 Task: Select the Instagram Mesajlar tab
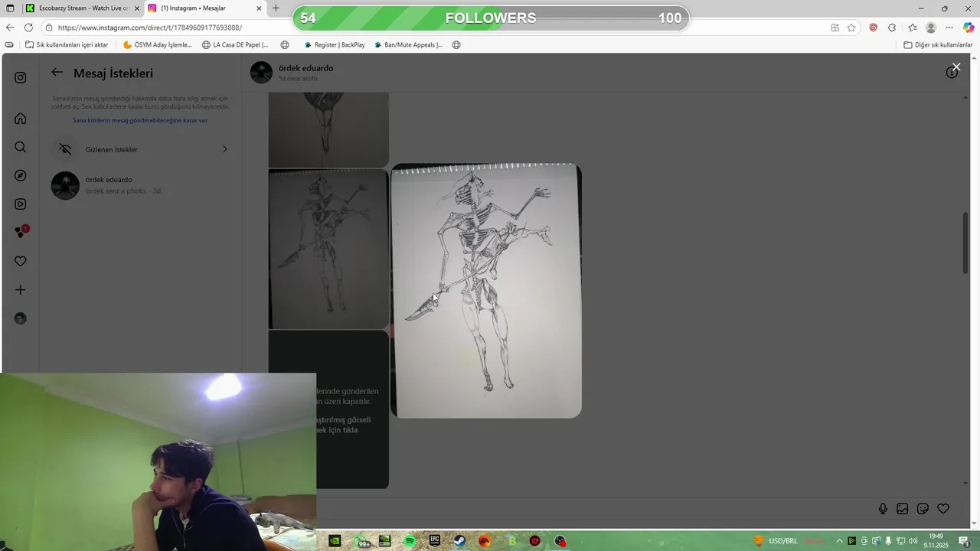(204, 8)
